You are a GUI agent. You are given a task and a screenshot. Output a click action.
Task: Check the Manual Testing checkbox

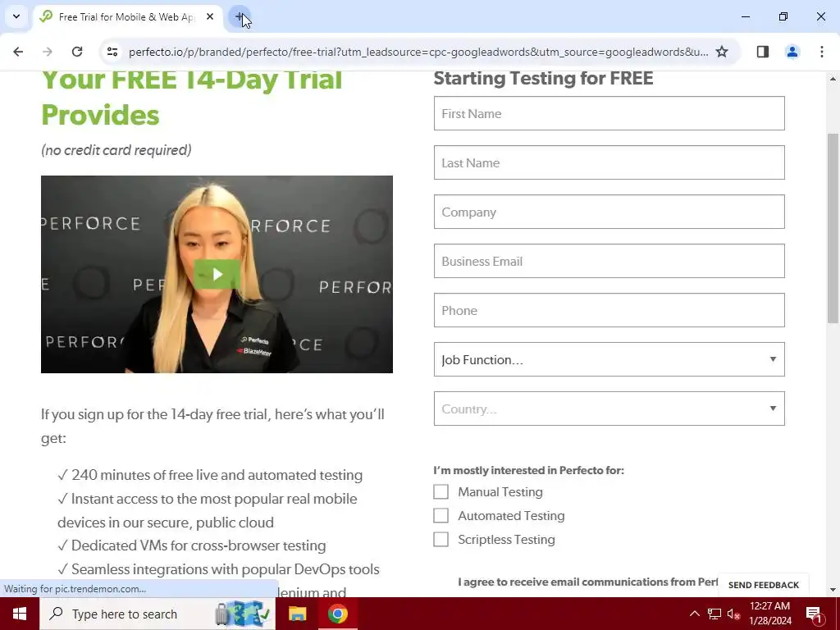[x=441, y=492]
